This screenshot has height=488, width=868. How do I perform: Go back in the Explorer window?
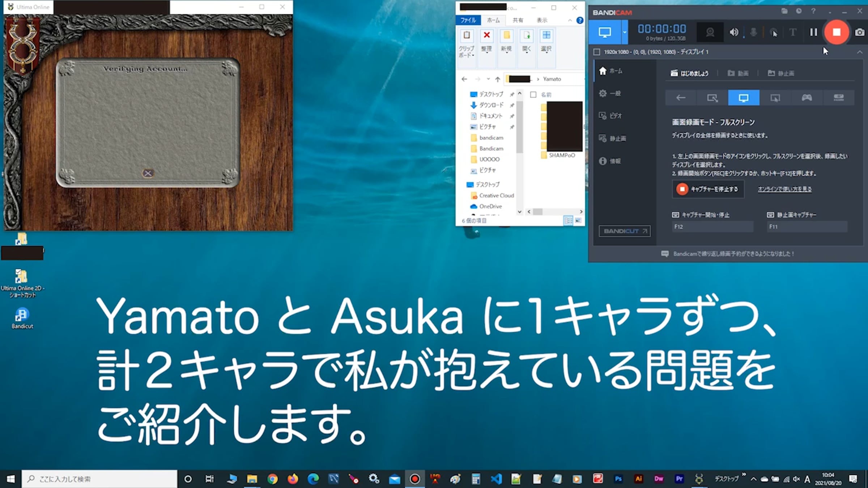[464, 79]
